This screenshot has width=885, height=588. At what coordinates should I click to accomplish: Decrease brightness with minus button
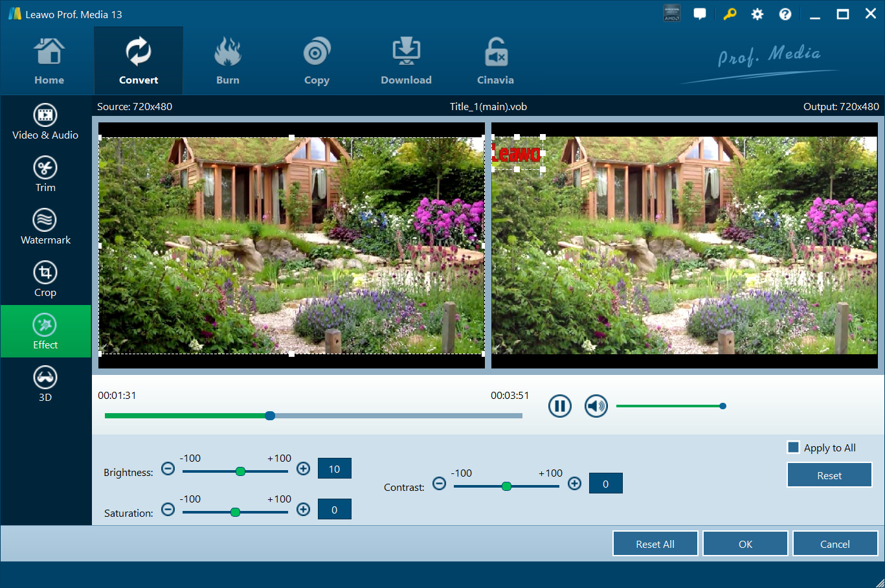[x=168, y=468]
